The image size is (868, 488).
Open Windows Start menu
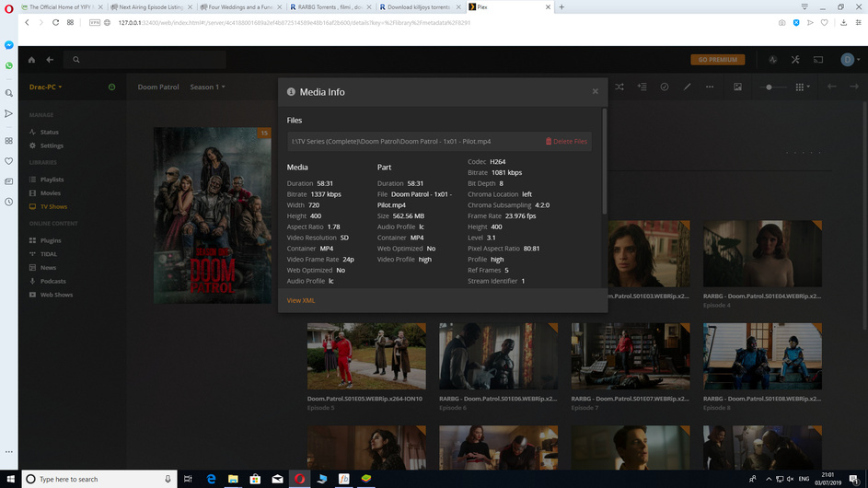10,479
